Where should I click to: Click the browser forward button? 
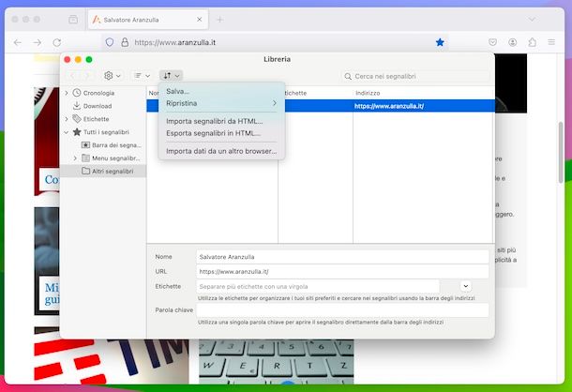tap(38, 43)
